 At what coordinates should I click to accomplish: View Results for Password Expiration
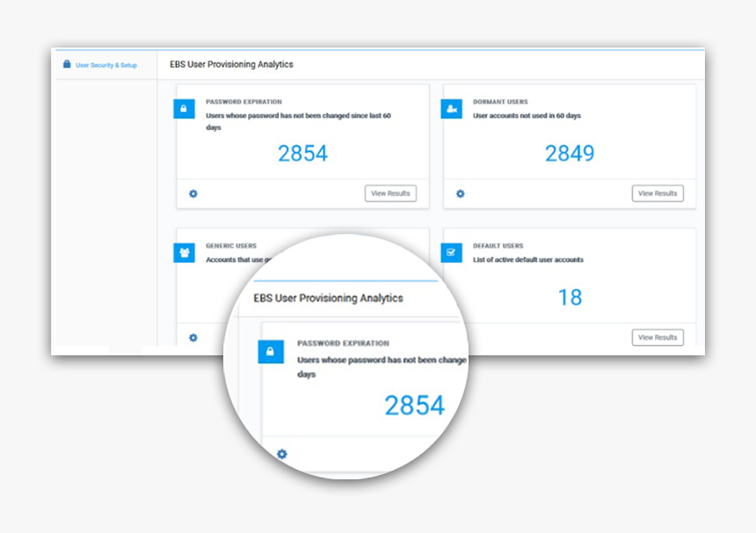(x=390, y=193)
